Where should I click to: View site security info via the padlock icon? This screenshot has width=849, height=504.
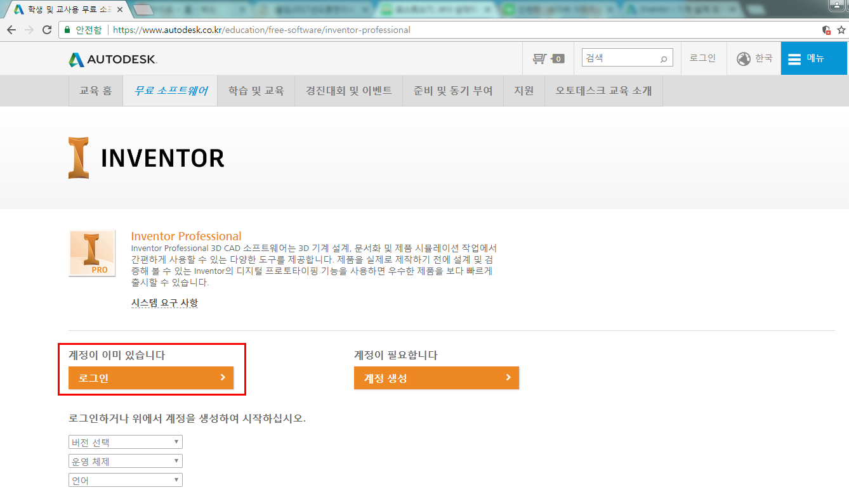[67, 30]
